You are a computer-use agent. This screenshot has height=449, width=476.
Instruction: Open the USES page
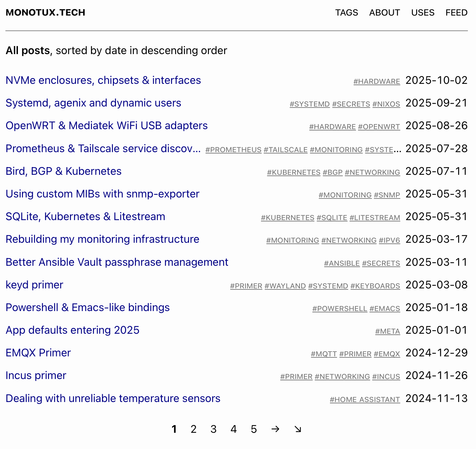[x=423, y=13]
